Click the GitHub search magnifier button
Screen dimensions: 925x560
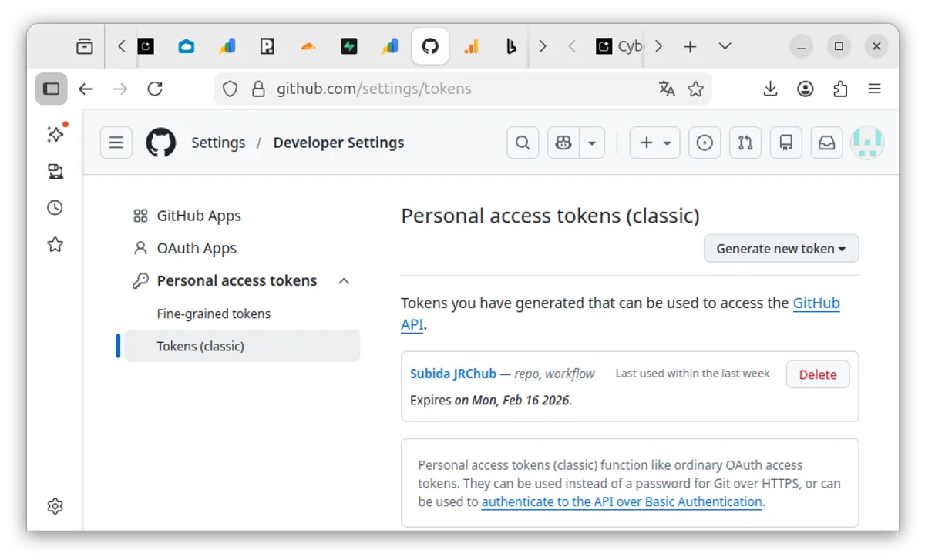(523, 143)
